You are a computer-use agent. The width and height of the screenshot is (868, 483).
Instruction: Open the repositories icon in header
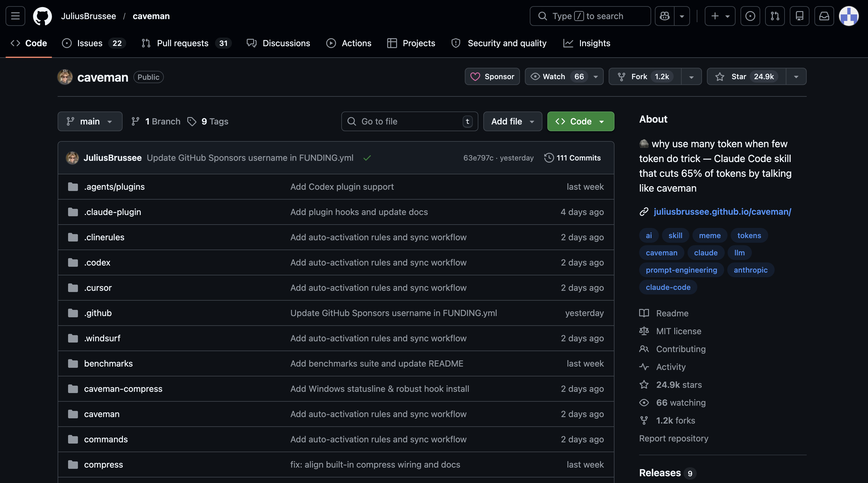click(799, 16)
